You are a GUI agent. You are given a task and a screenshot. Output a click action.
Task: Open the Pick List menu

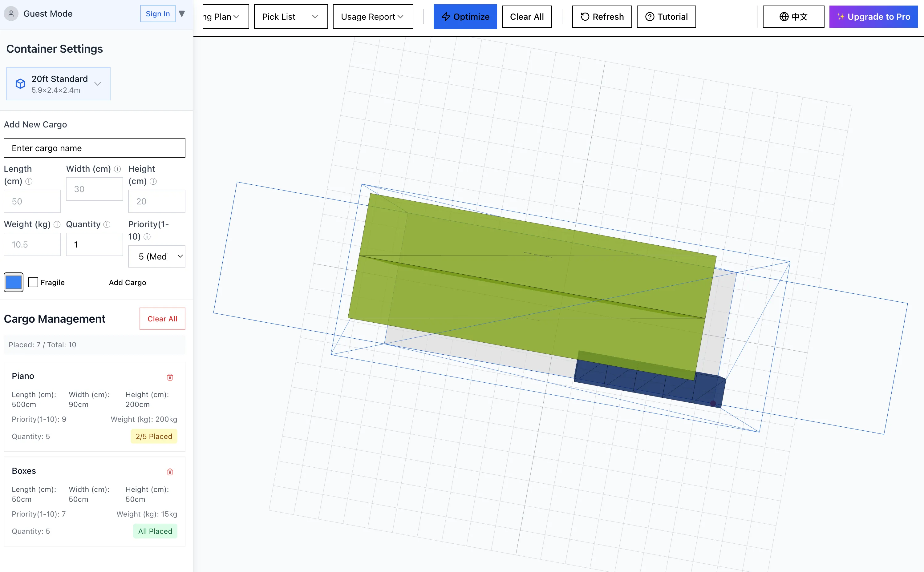click(290, 16)
